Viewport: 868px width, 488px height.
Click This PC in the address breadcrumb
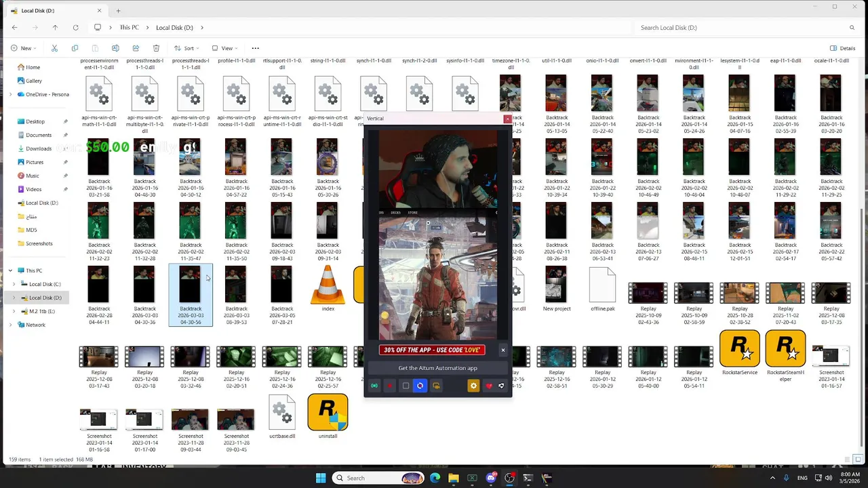point(129,28)
